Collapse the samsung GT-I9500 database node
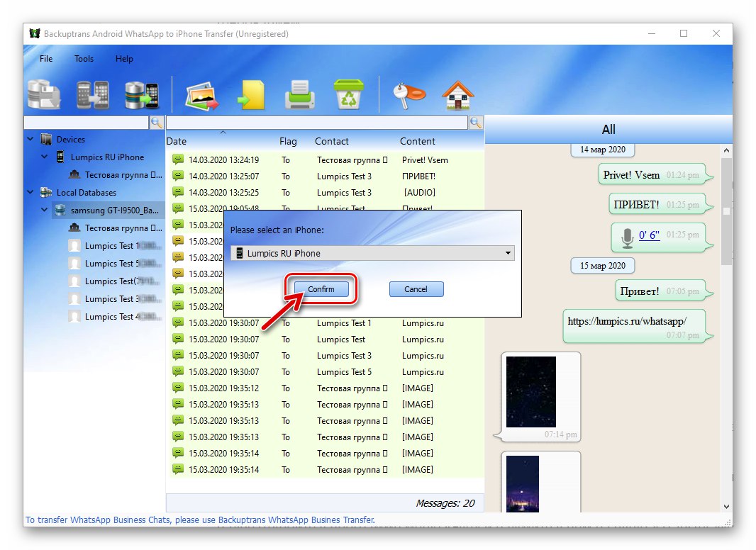The image size is (756, 550). pos(45,210)
